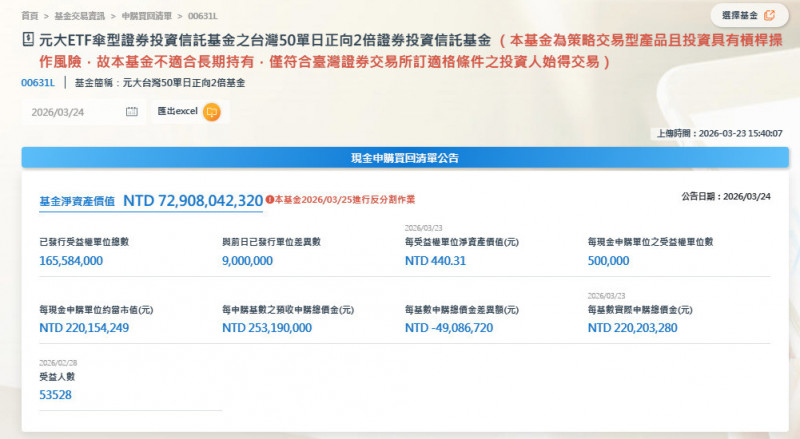
Task: Select NTD 72,908,042,320 value
Action: [193, 201]
